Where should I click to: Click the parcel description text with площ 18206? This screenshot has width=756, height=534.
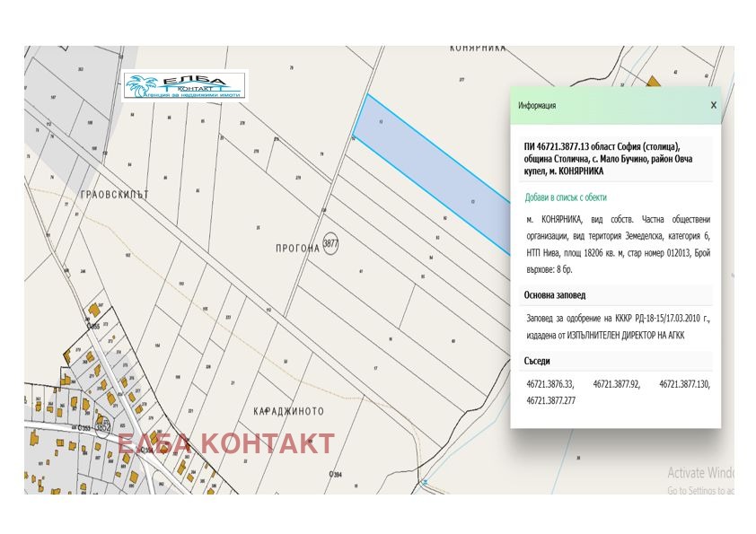click(618, 245)
